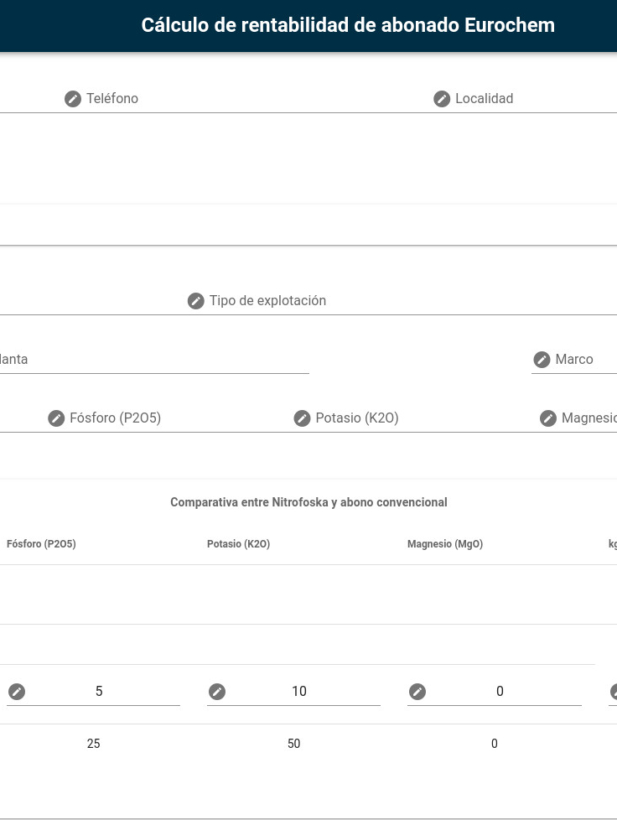The width and height of the screenshot is (617, 820).
Task: Click the pencil icon beside value 10
Action: coord(217,691)
